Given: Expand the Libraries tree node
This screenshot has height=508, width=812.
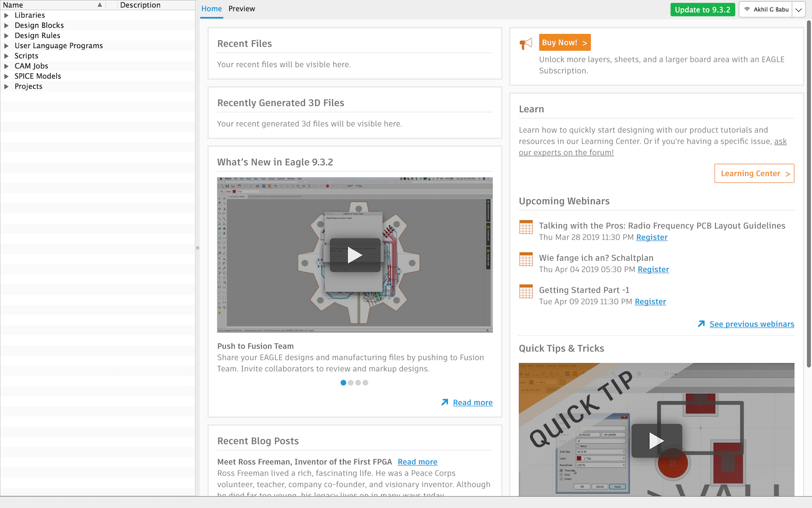Looking at the screenshot, I should (6, 16).
